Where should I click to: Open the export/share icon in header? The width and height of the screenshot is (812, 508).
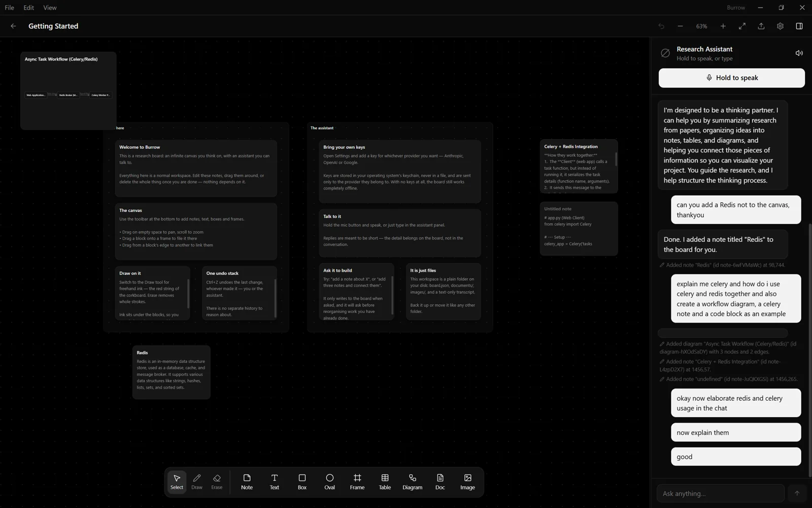[x=761, y=26]
